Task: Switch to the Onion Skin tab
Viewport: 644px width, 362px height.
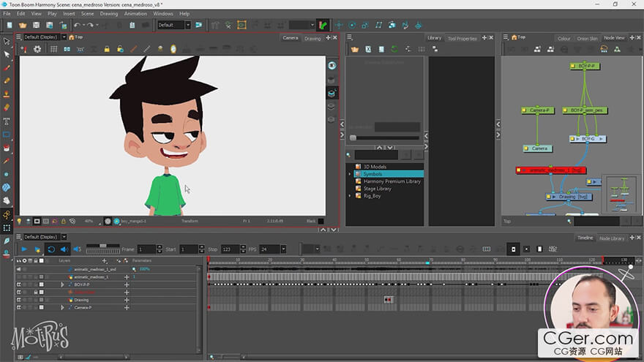Action: tap(587, 38)
